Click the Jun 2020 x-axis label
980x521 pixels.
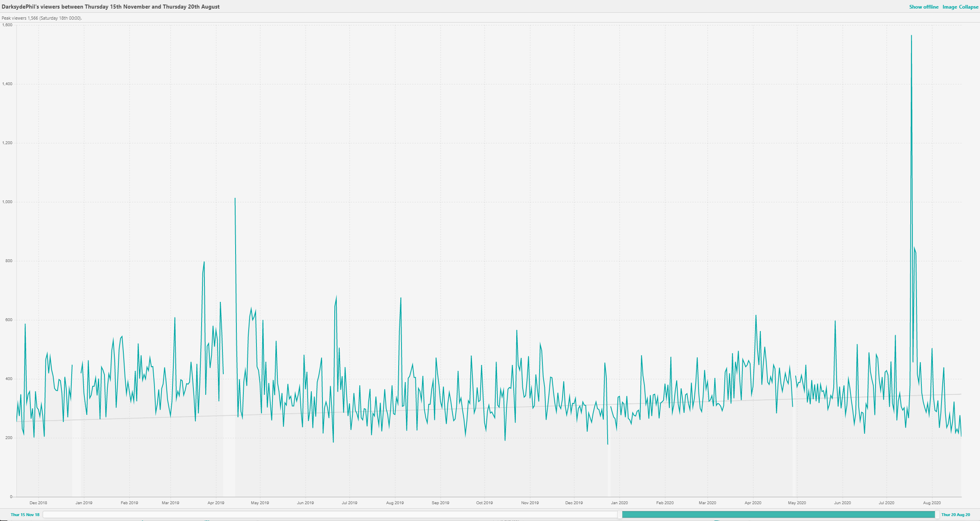pyautogui.click(x=842, y=503)
